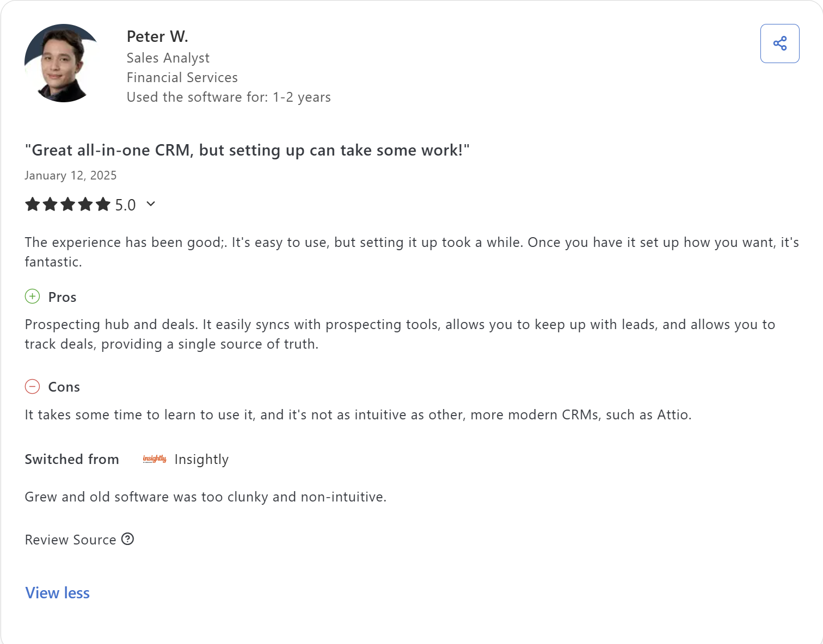Viewport: 823px width, 644px height.
Task: Click the fifth rating star
Action: (102, 204)
